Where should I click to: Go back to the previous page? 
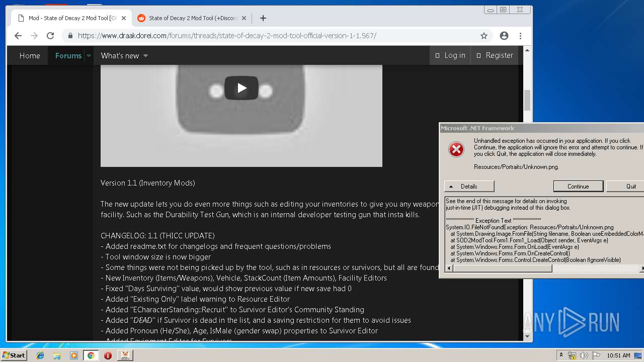coord(18,36)
